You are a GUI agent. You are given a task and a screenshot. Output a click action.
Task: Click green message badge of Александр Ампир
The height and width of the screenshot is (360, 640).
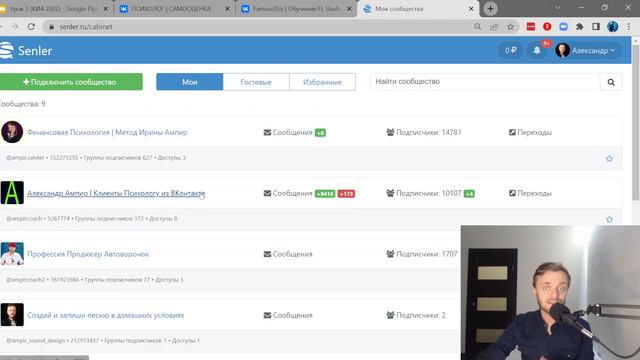point(325,193)
